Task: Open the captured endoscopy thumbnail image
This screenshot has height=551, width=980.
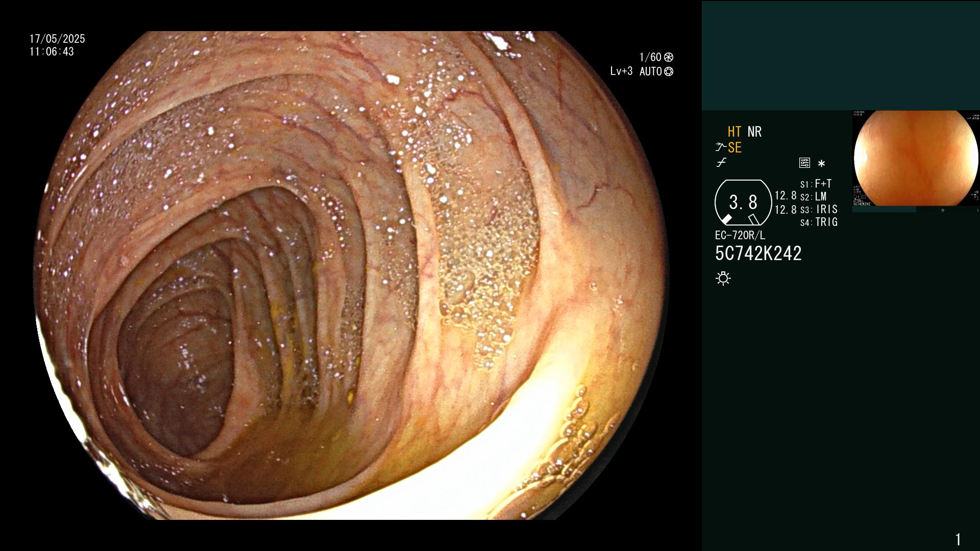Action: (x=916, y=158)
